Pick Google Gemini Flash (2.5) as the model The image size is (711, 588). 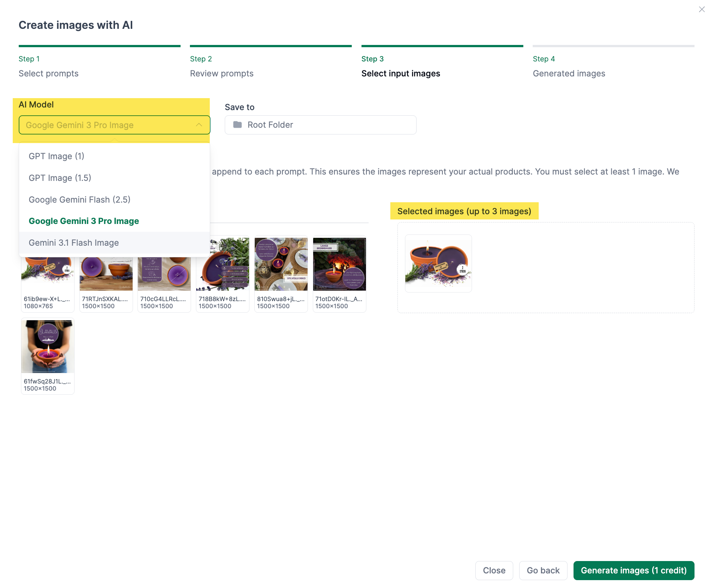(x=79, y=199)
